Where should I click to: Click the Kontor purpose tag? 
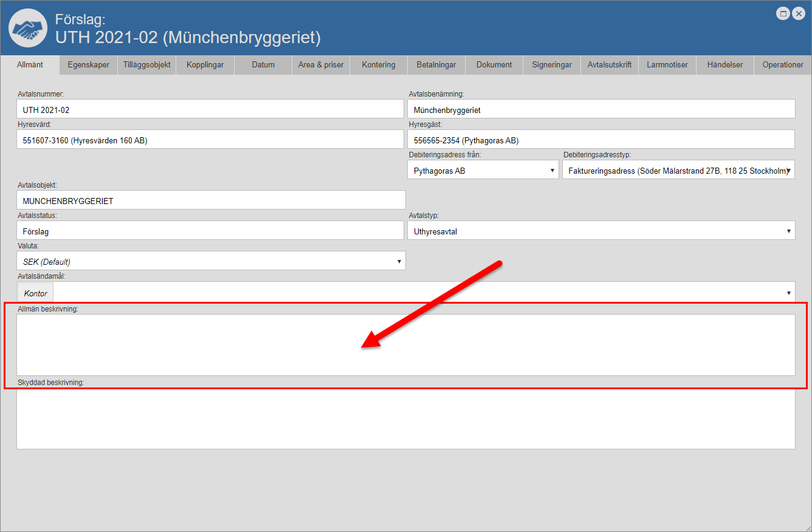coord(35,293)
